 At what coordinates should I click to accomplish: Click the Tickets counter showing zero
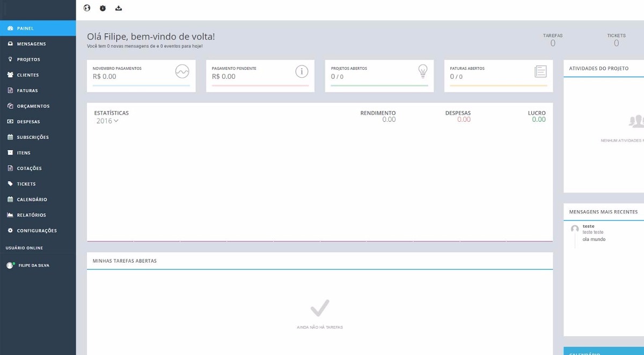(x=616, y=39)
